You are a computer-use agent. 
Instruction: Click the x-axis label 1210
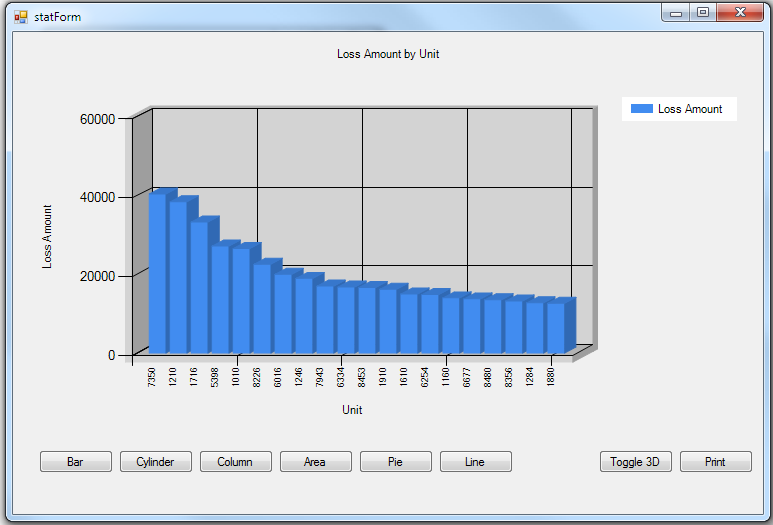pos(172,377)
